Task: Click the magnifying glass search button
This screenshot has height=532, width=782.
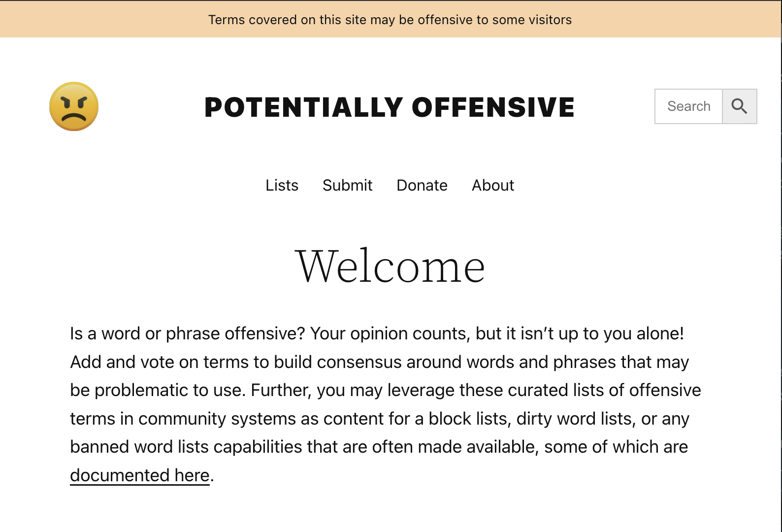Action: [x=739, y=106]
